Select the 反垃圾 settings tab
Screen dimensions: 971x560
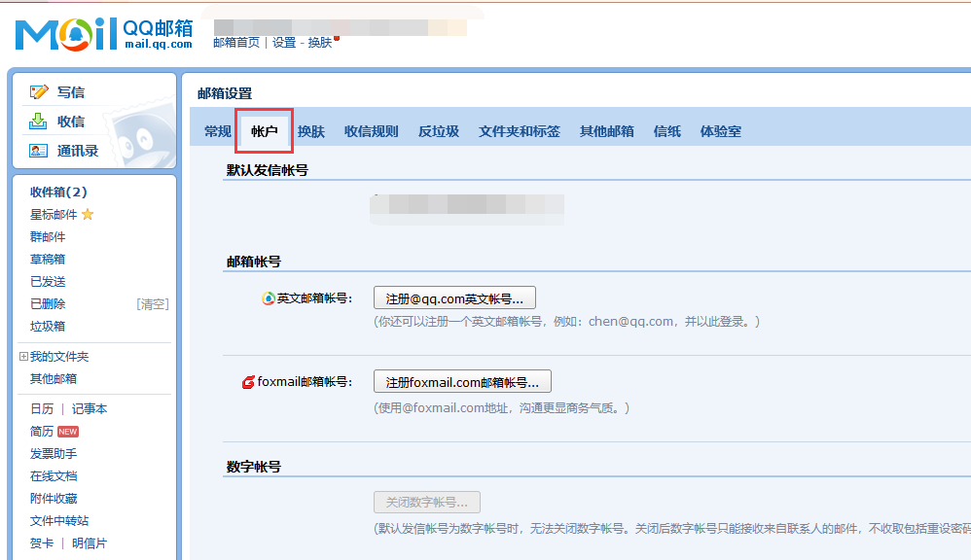click(438, 128)
